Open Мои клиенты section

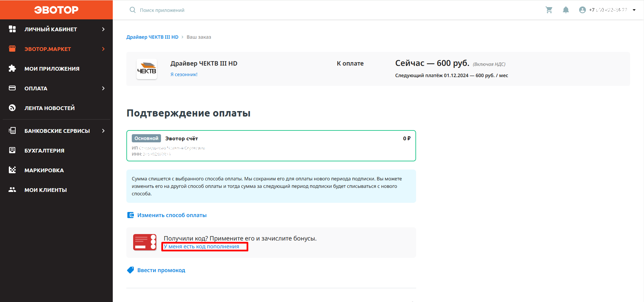[x=56, y=190]
